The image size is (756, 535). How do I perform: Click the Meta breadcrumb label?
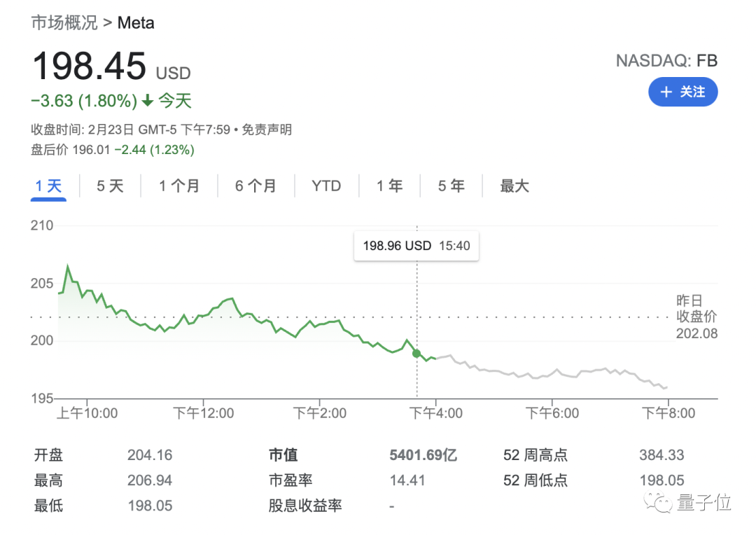136,22
